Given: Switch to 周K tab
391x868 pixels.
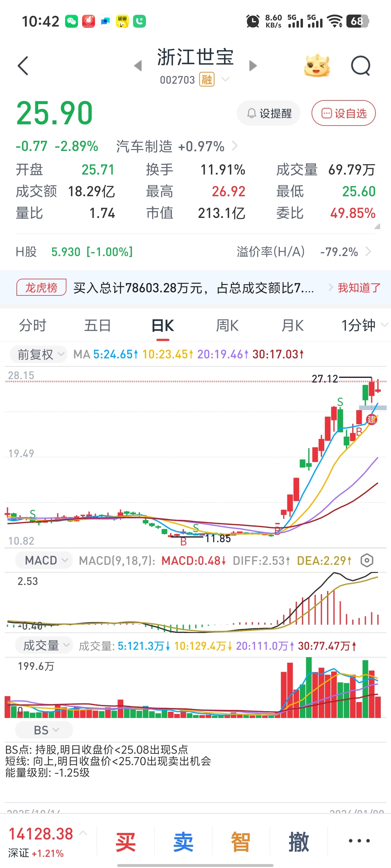Looking at the screenshot, I should click(x=227, y=325).
